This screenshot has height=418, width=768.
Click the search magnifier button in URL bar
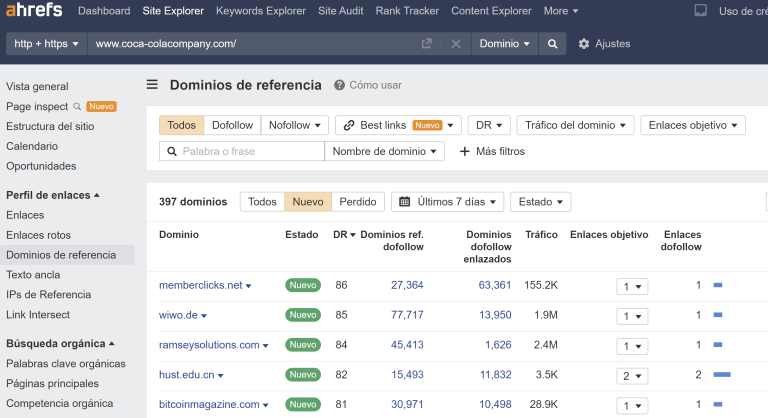coord(552,44)
